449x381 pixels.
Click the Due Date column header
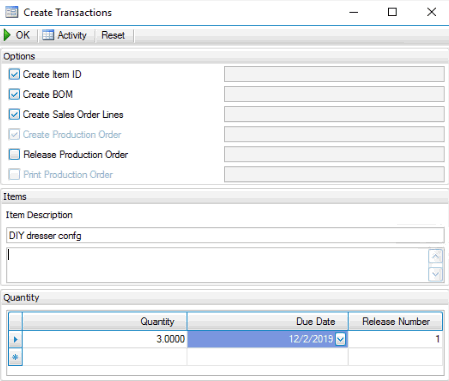(268, 321)
